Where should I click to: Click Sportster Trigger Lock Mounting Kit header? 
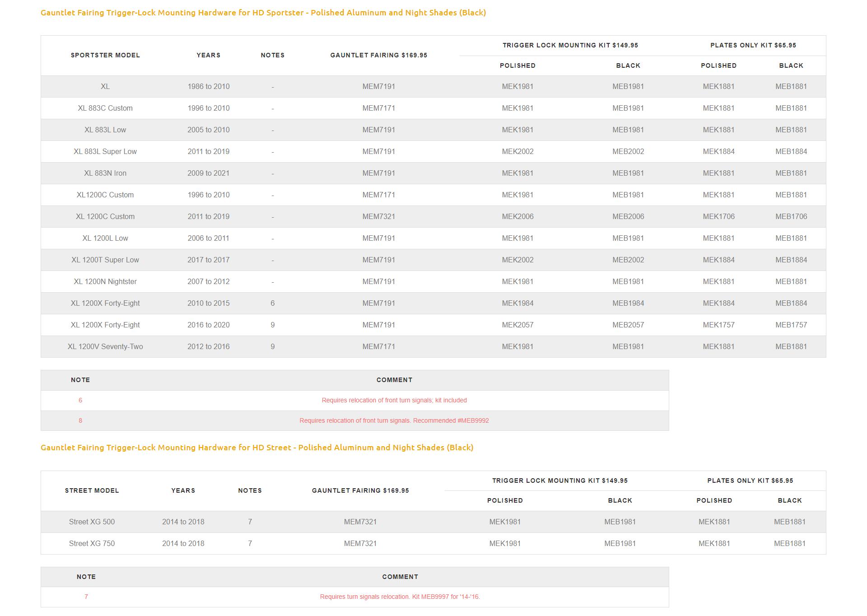tap(570, 45)
